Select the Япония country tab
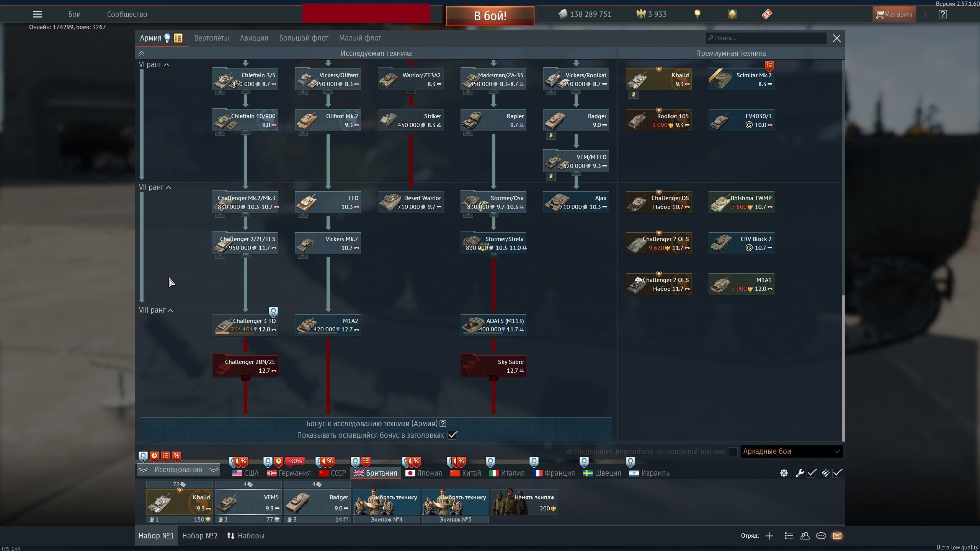This screenshot has width=980, height=551. click(x=423, y=473)
